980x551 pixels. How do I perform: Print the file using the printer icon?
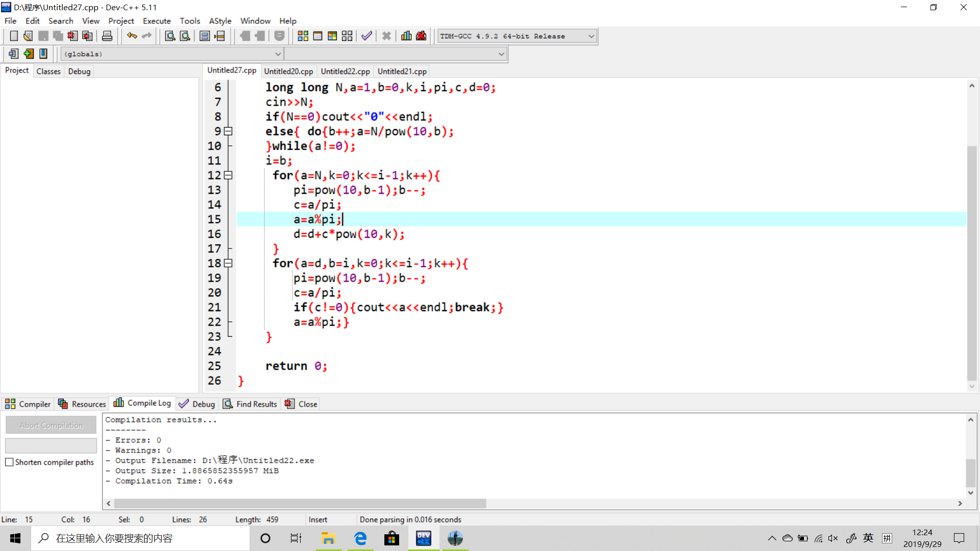(x=107, y=36)
